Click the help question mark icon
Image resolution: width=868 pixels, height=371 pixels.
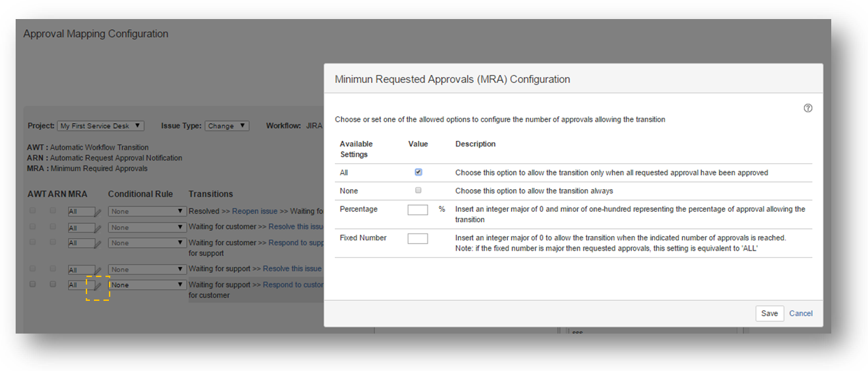tap(808, 108)
